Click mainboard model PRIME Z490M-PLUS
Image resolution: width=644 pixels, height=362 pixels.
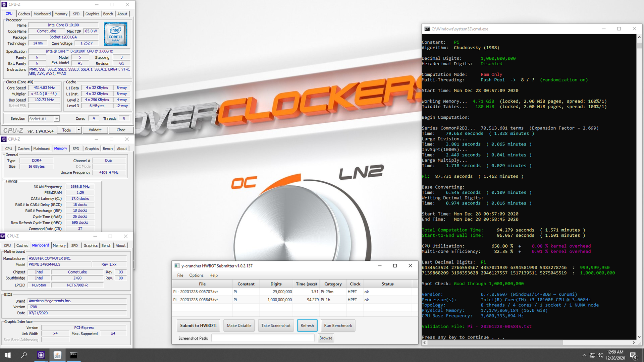(59, 264)
